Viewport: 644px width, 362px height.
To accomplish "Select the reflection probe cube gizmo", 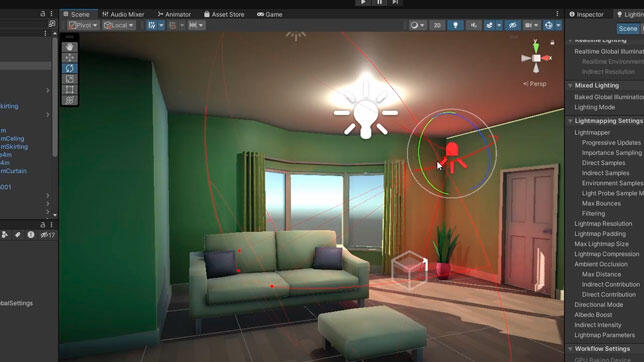I will (409, 269).
